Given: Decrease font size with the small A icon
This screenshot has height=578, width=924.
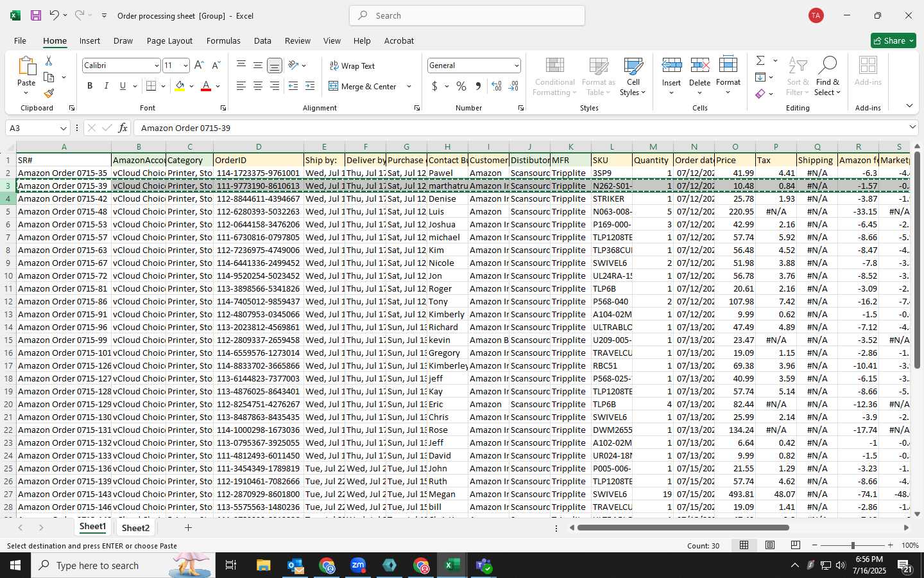Looking at the screenshot, I should 216,66.
